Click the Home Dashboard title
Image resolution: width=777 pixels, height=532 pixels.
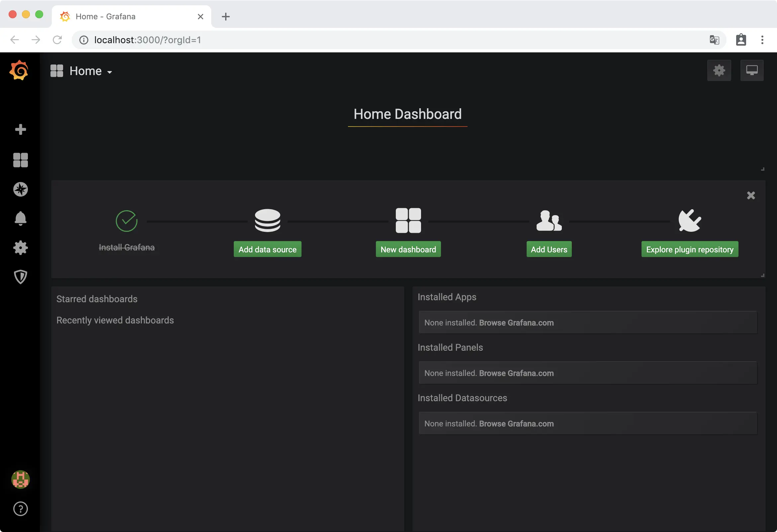pos(407,114)
